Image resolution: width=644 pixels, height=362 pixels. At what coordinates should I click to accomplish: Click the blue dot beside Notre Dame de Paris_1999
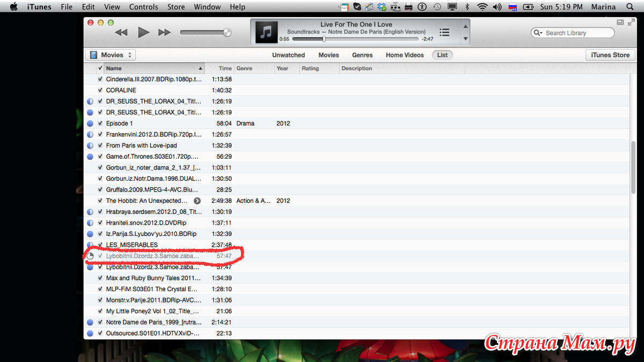click(90, 322)
